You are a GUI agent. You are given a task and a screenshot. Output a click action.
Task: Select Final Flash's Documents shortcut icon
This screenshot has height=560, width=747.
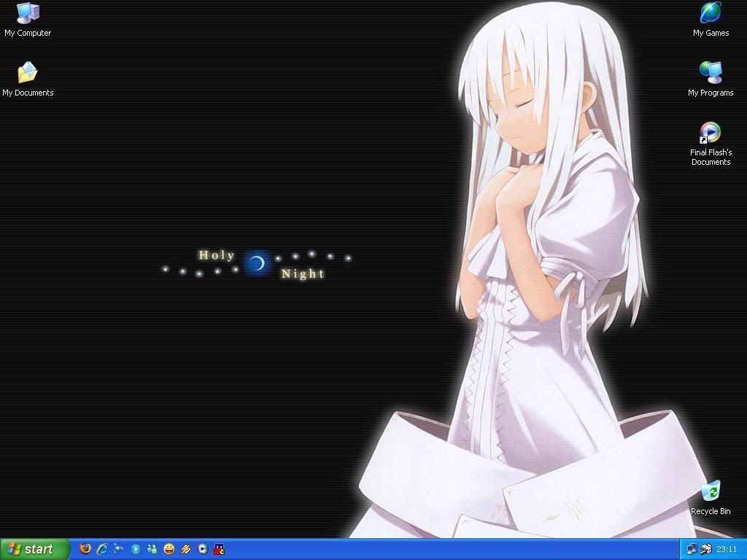click(710, 133)
